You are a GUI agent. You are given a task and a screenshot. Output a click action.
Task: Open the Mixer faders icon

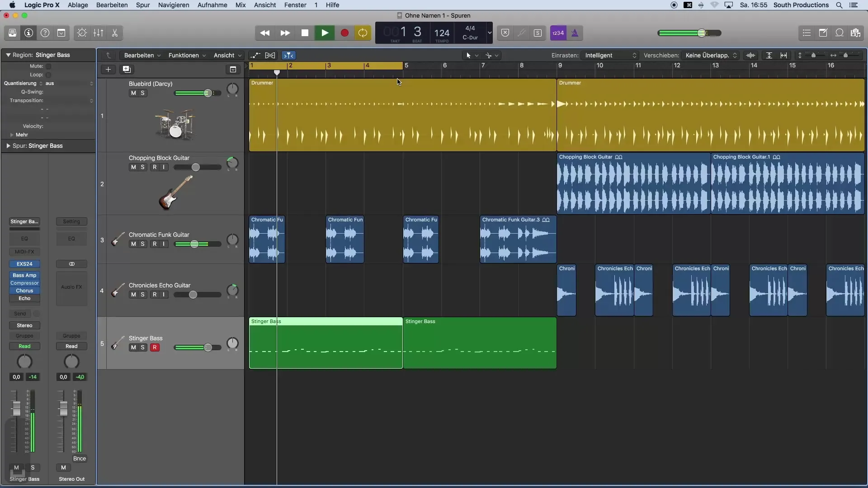click(98, 33)
